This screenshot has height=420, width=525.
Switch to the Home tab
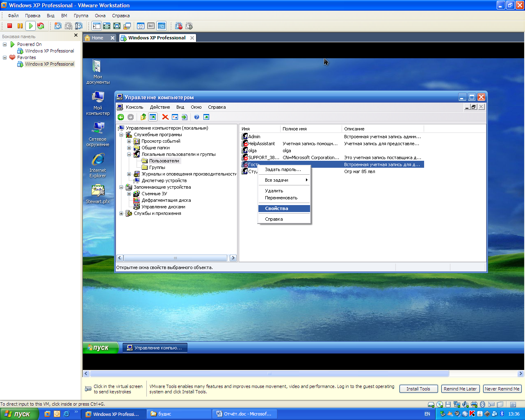pyautogui.click(x=97, y=38)
